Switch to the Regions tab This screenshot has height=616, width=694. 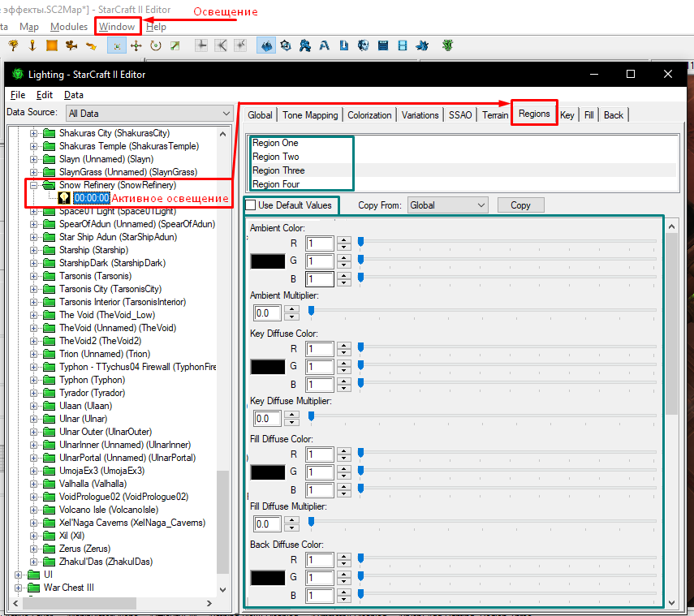pyautogui.click(x=534, y=114)
